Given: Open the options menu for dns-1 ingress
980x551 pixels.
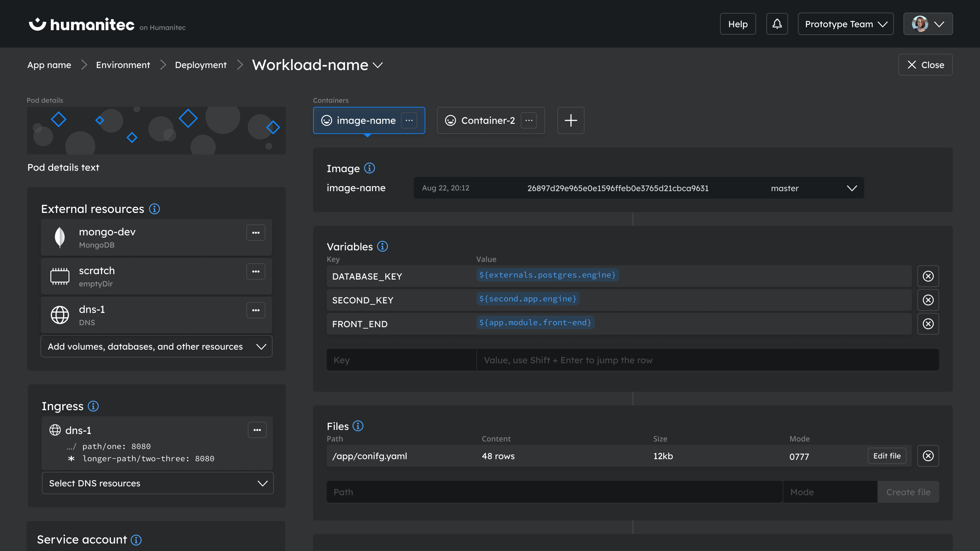Looking at the screenshot, I should (258, 430).
